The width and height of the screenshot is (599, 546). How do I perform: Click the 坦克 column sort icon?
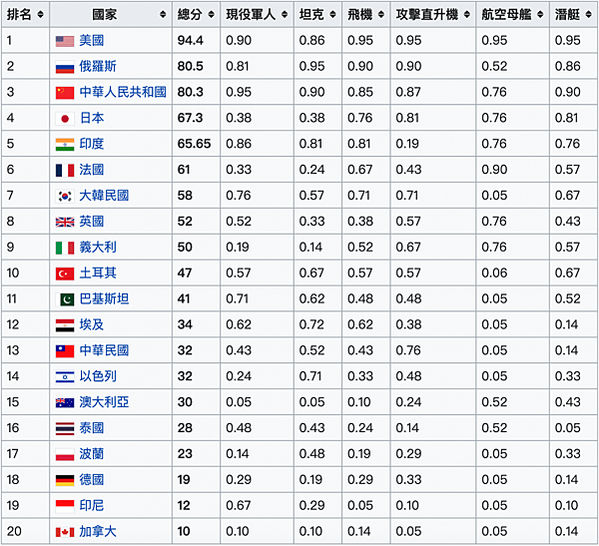333,15
